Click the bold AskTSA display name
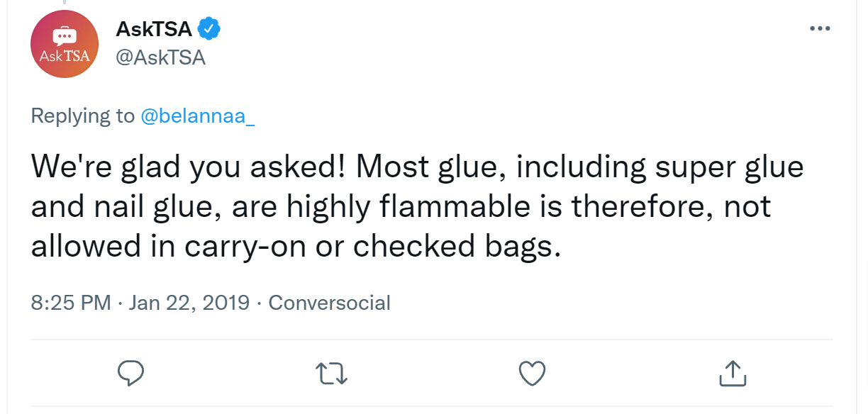The height and width of the screenshot is (414, 868). 154,28
